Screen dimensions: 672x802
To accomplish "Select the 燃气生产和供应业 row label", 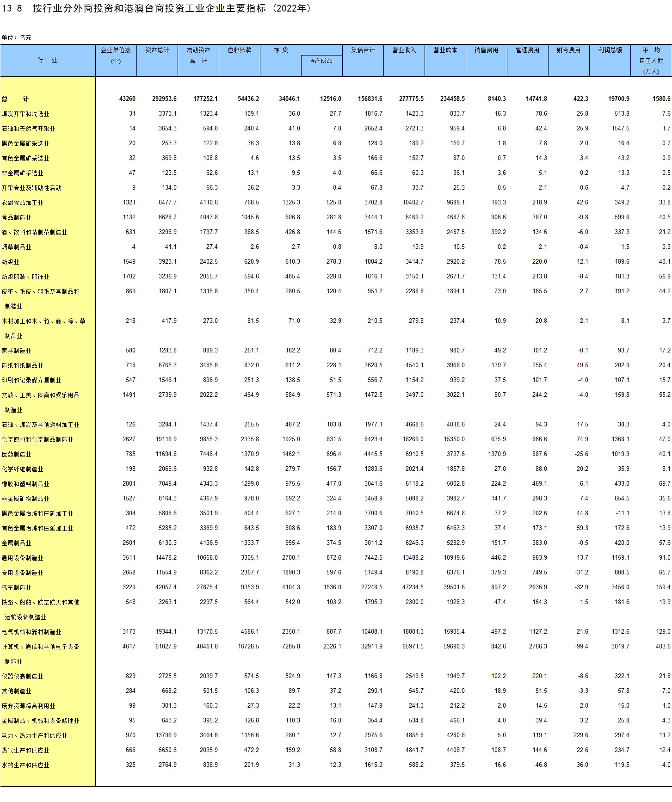I will tap(25, 750).
